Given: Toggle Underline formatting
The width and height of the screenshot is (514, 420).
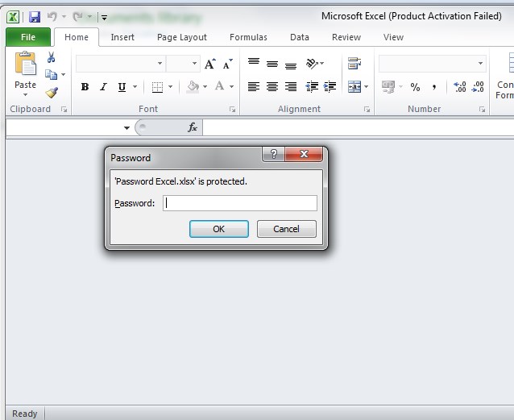Looking at the screenshot, I should (122, 87).
